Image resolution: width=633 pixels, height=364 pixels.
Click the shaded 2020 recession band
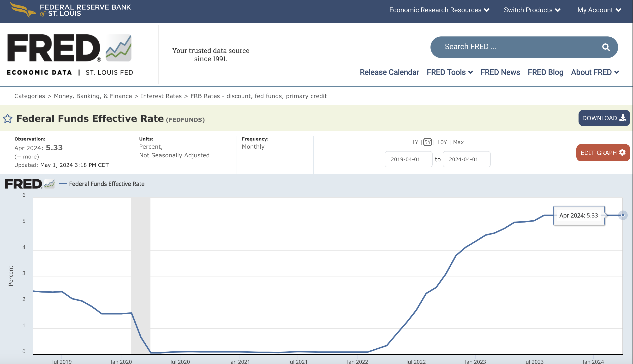point(141,276)
